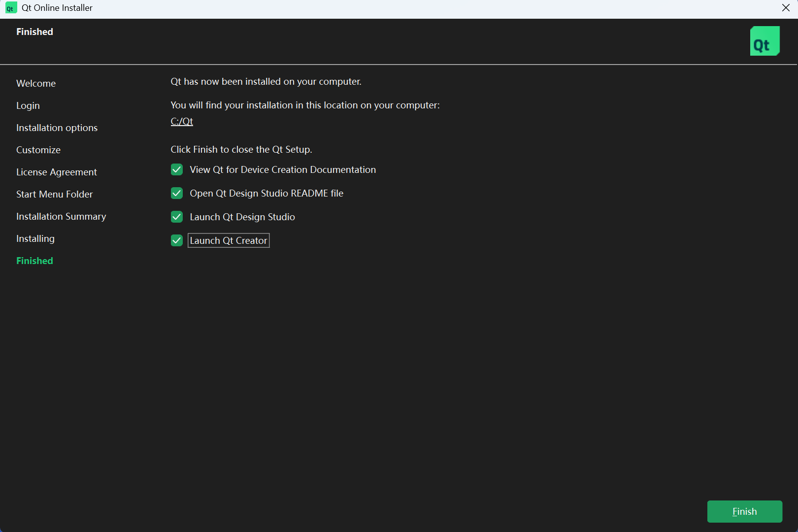Viewport: 798px width, 532px height.
Task: Select Installation options in sidebar
Action: click(57, 128)
